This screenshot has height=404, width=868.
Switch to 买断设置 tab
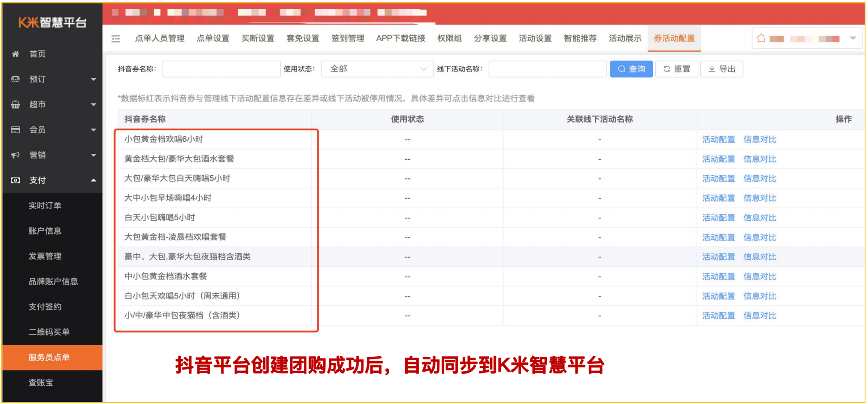click(x=258, y=38)
